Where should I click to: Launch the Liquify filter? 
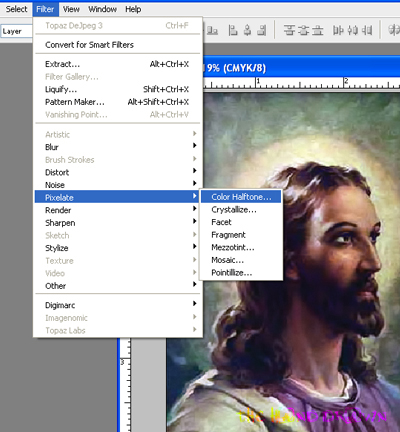point(118,89)
